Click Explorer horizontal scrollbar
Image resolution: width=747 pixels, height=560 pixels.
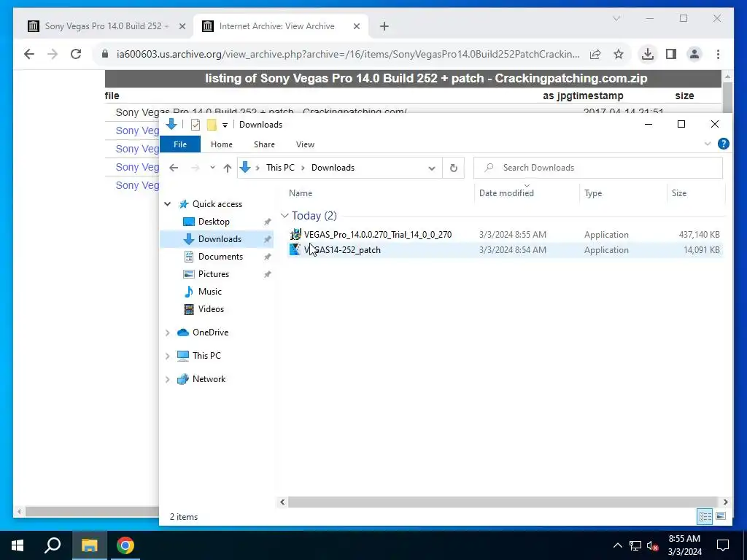point(503,502)
